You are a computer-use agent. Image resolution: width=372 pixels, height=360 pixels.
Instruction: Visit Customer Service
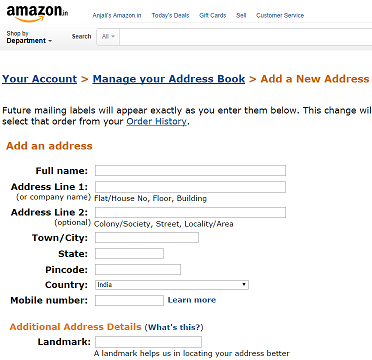pos(280,16)
